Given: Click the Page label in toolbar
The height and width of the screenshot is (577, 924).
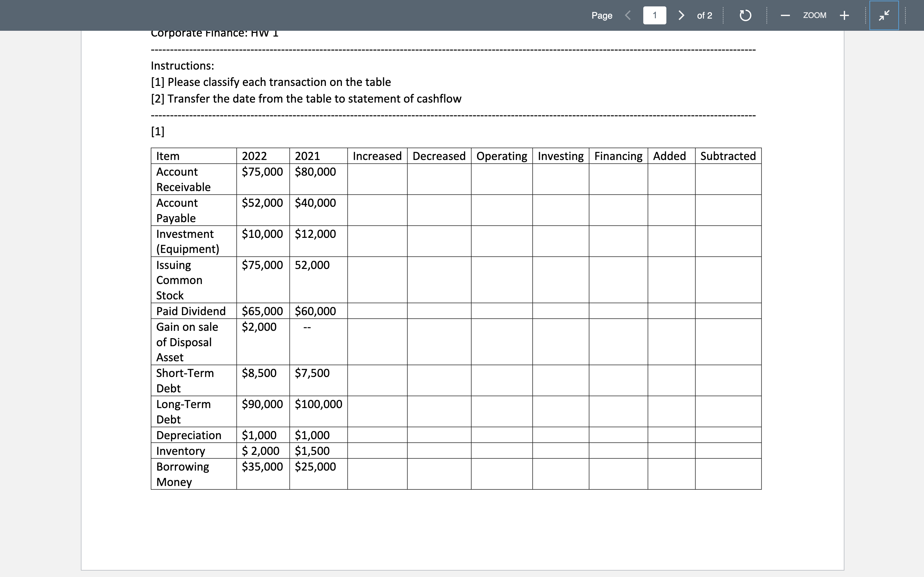Looking at the screenshot, I should [602, 15].
